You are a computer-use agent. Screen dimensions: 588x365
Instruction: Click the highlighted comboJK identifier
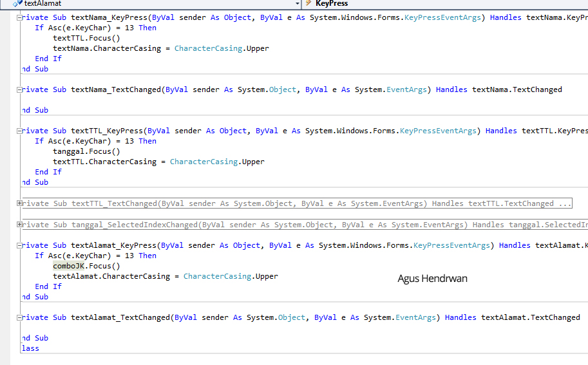[69, 266]
